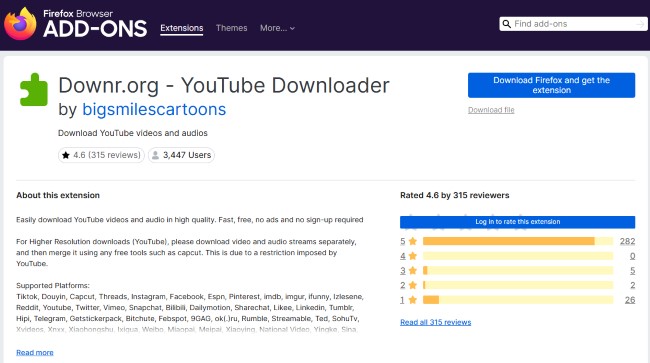Open the 3-star reviews link
The width and height of the screenshot is (650, 363).
coord(403,271)
